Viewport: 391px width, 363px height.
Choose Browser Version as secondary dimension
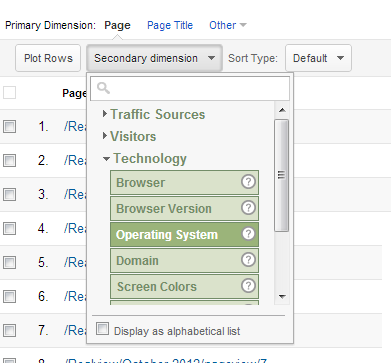click(x=184, y=208)
